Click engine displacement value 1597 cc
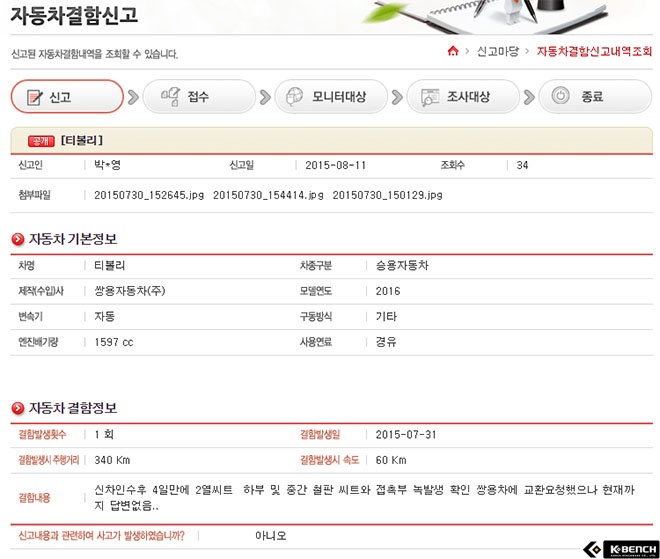The image size is (660, 559). [x=114, y=342]
